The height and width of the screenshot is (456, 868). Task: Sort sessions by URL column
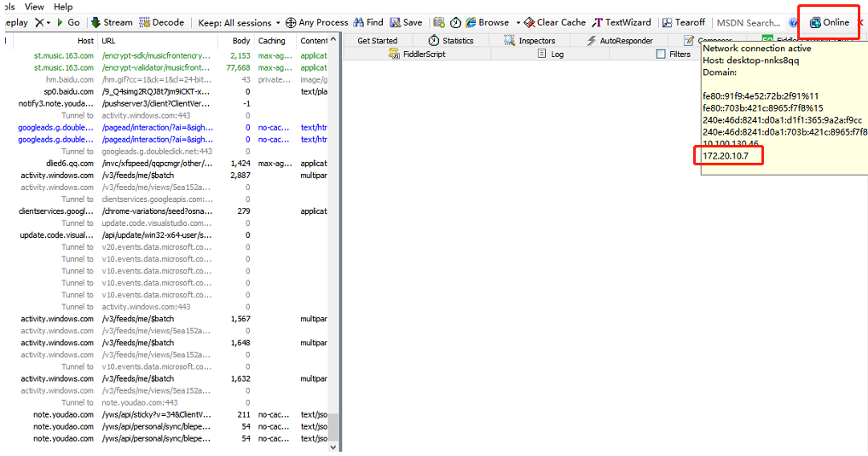[x=157, y=40]
